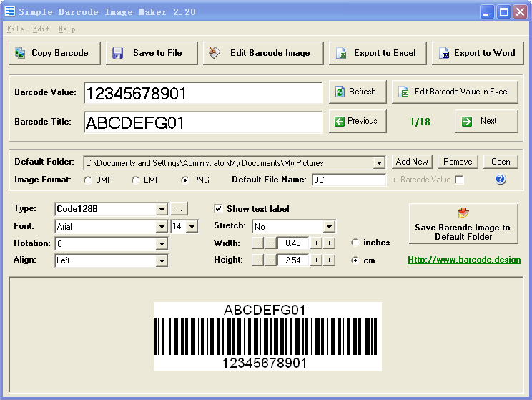532x400 pixels.
Task: Open the Help menu
Action: [66, 29]
